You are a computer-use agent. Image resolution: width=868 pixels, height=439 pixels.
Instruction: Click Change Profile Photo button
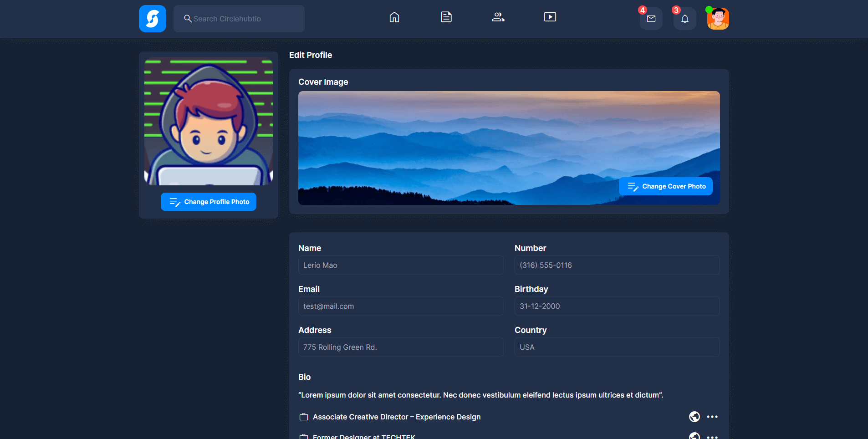click(x=209, y=202)
